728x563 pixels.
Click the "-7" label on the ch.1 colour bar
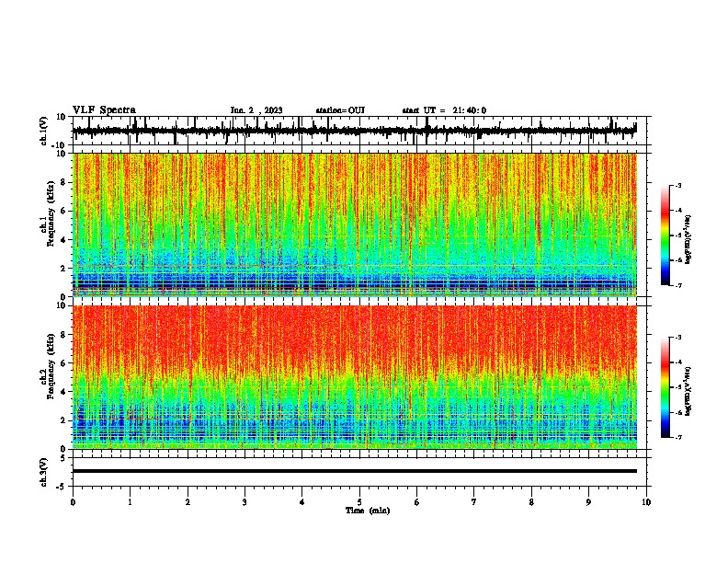coord(677,285)
